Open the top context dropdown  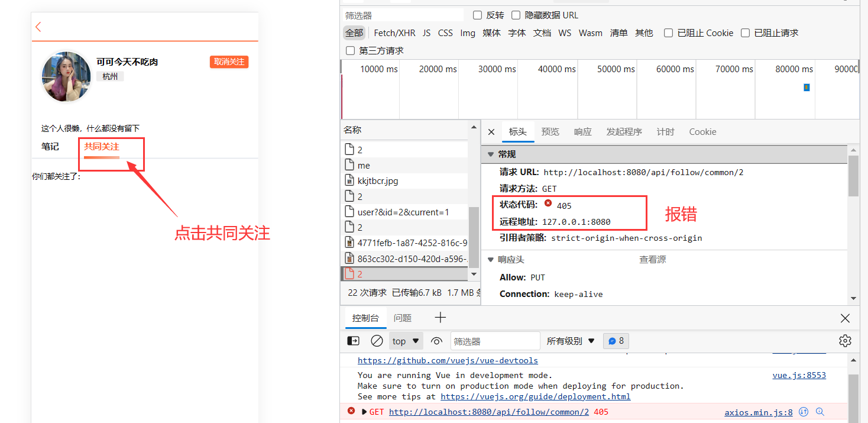(406, 341)
